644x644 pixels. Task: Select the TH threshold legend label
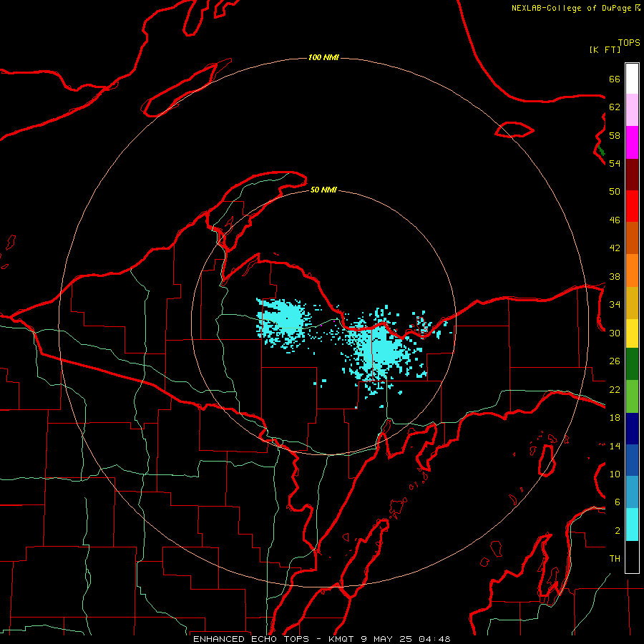point(615,559)
